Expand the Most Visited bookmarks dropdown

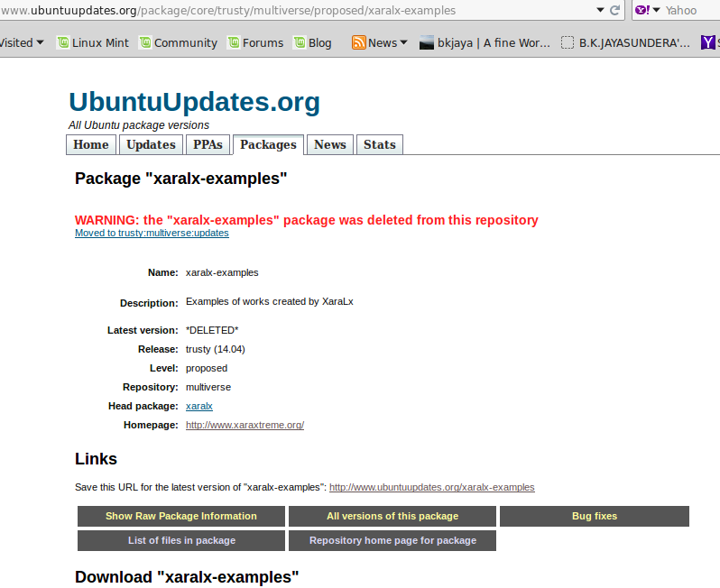click(22, 42)
